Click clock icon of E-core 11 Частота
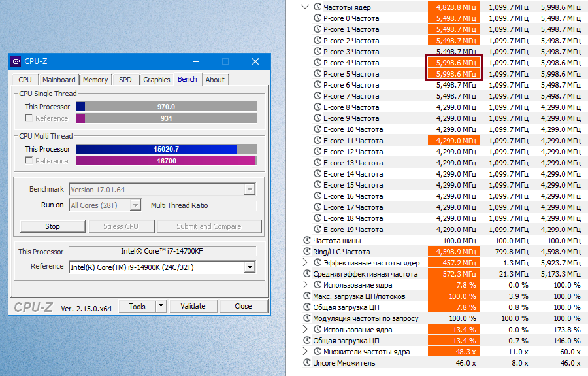Viewport: 588px width, 376px height. coord(318,141)
